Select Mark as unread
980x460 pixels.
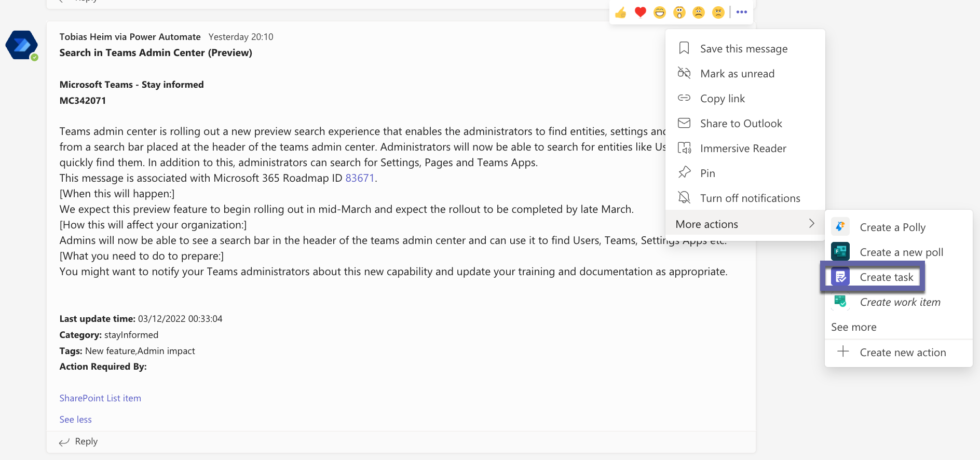coord(745,73)
